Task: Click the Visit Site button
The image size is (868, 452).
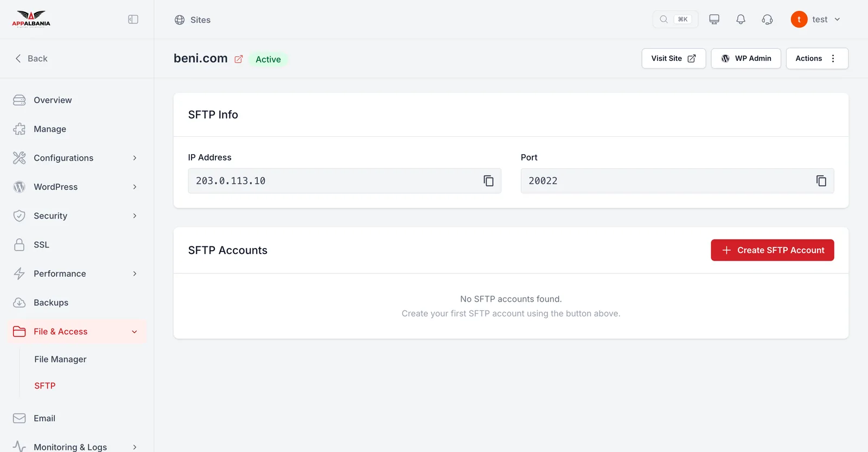Action: point(674,59)
